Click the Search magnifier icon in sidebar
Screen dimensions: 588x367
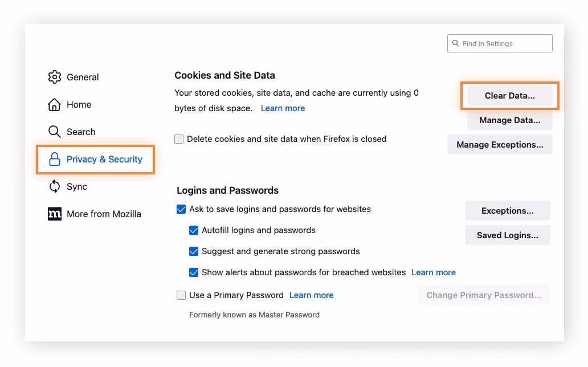pyautogui.click(x=55, y=132)
